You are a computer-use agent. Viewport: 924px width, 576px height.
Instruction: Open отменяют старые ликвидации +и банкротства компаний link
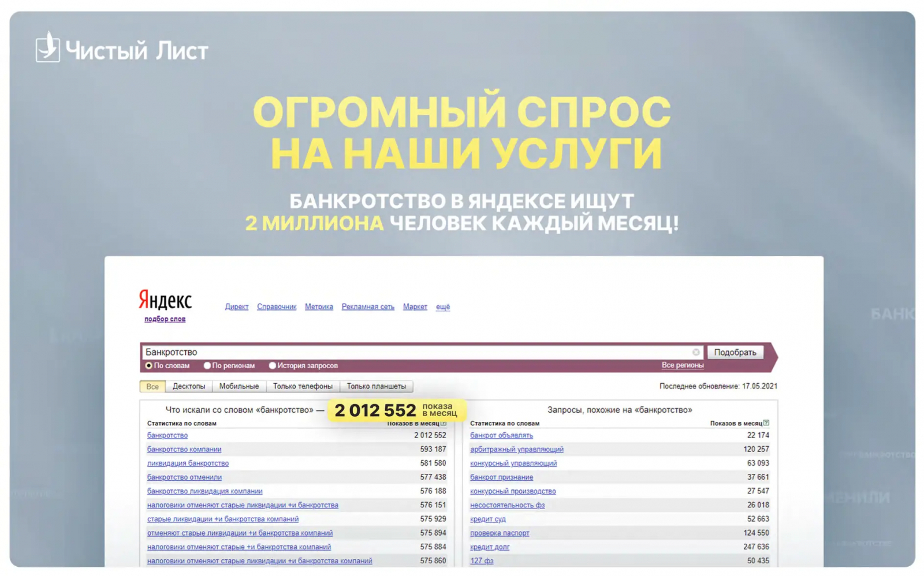point(240,533)
